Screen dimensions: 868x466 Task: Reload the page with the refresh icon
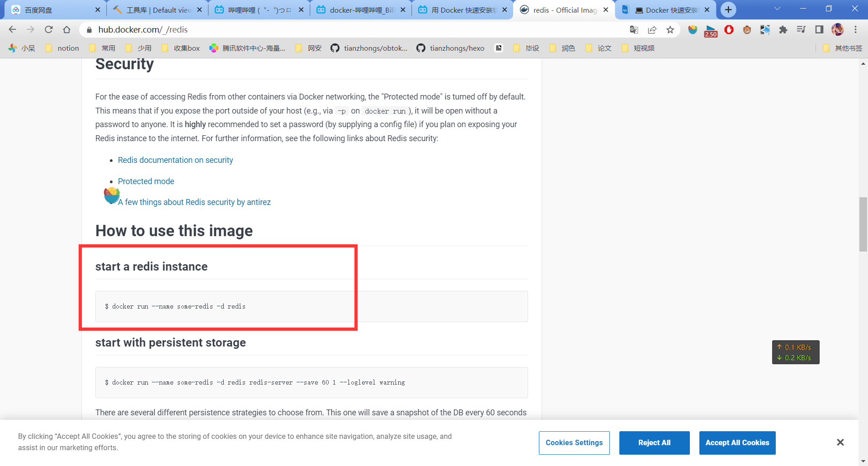point(49,29)
